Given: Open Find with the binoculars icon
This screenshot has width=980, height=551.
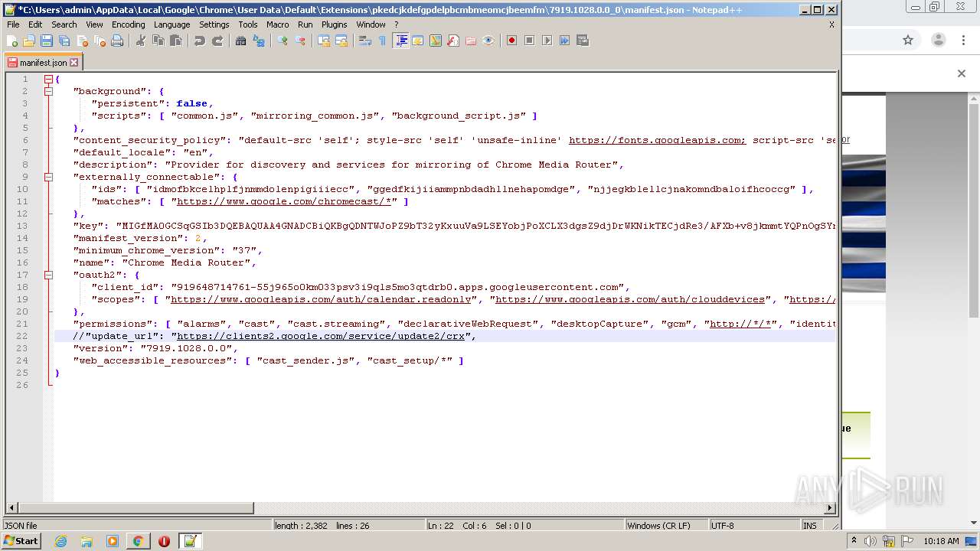Looking at the screenshot, I should pos(241,41).
